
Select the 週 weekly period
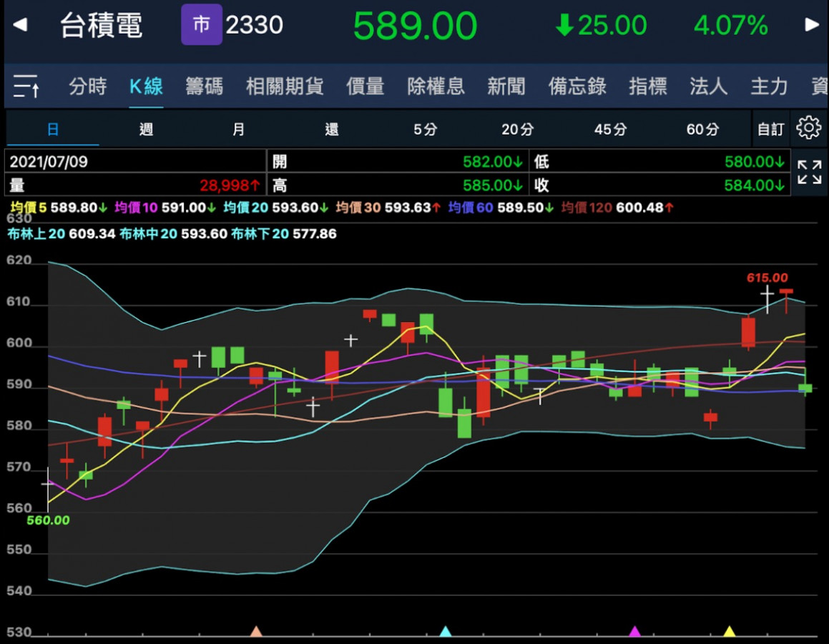coord(146,130)
